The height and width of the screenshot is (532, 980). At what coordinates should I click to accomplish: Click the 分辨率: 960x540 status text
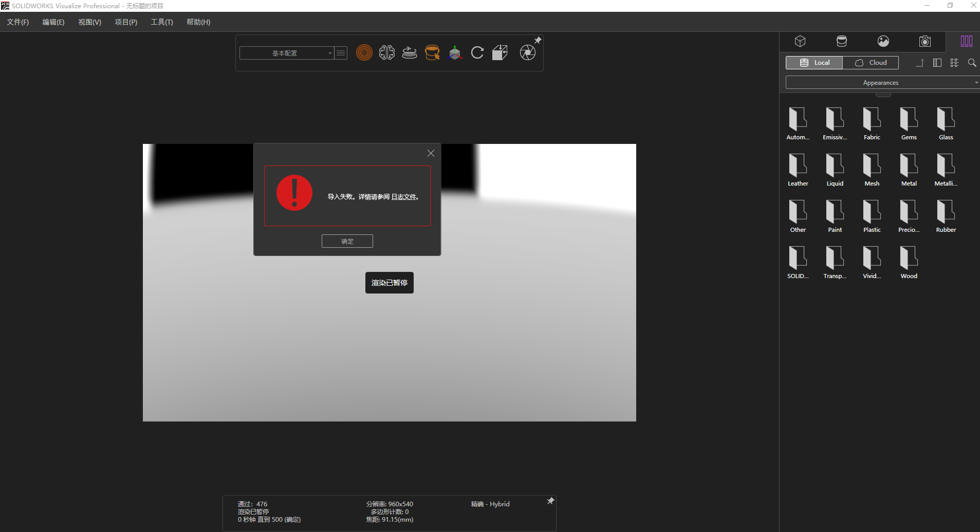point(390,504)
